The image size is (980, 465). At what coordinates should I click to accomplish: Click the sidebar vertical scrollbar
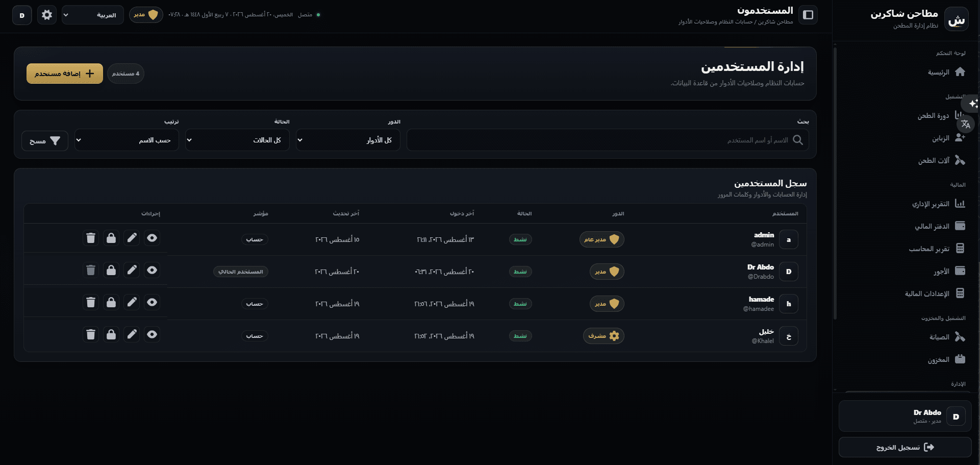(835, 184)
